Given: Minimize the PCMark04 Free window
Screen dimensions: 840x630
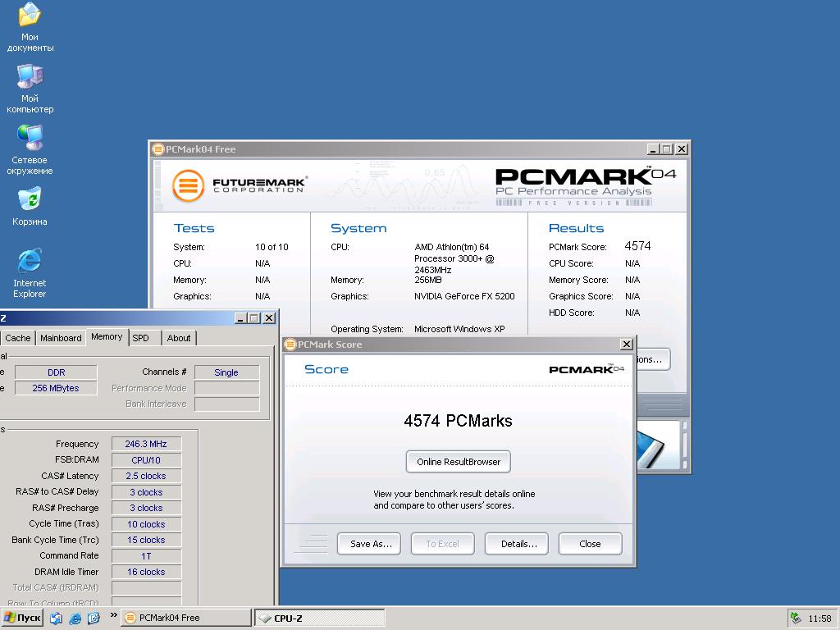Looking at the screenshot, I should (652, 149).
